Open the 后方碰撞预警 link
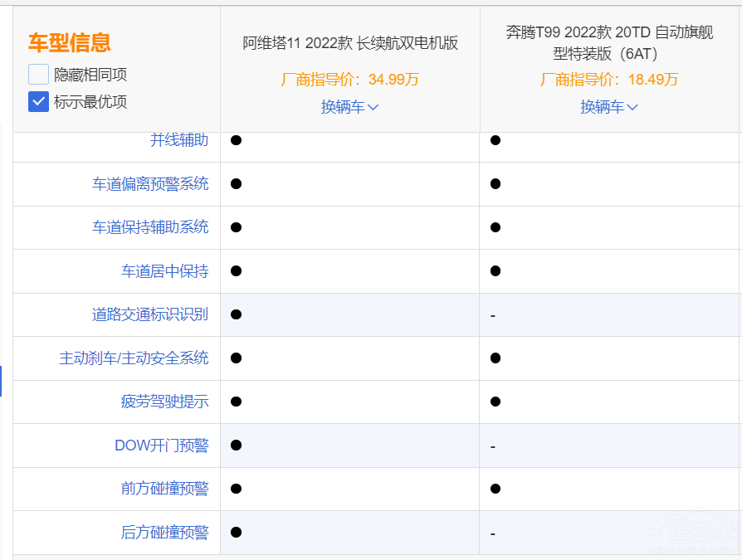This screenshot has height=560, width=742. click(x=164, y=533)
